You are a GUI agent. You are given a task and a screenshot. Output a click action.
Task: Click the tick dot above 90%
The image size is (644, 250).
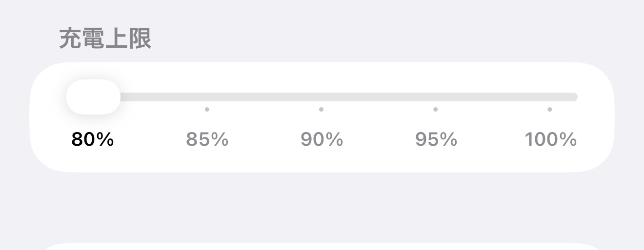coord(321,110)
